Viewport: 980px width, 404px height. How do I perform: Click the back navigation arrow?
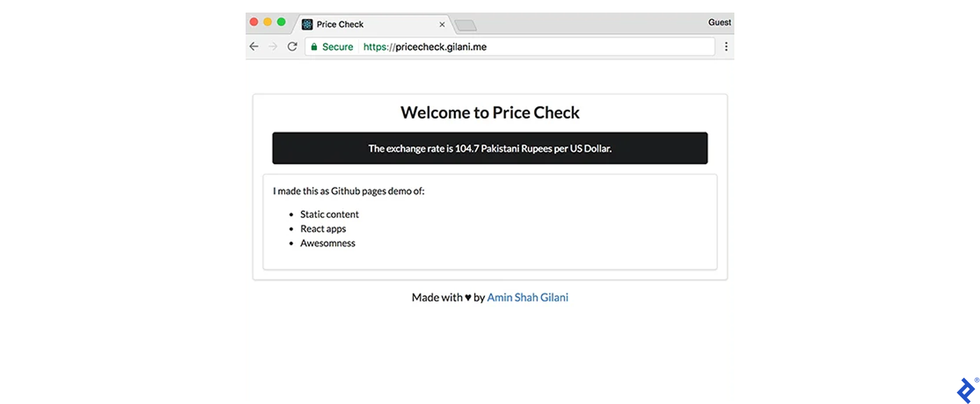254,46
